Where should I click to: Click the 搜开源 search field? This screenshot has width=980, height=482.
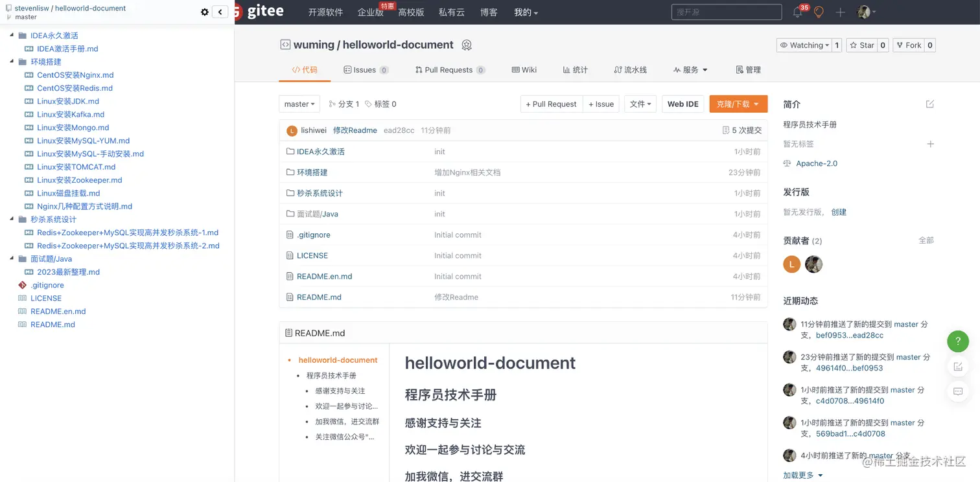point(726,12)
